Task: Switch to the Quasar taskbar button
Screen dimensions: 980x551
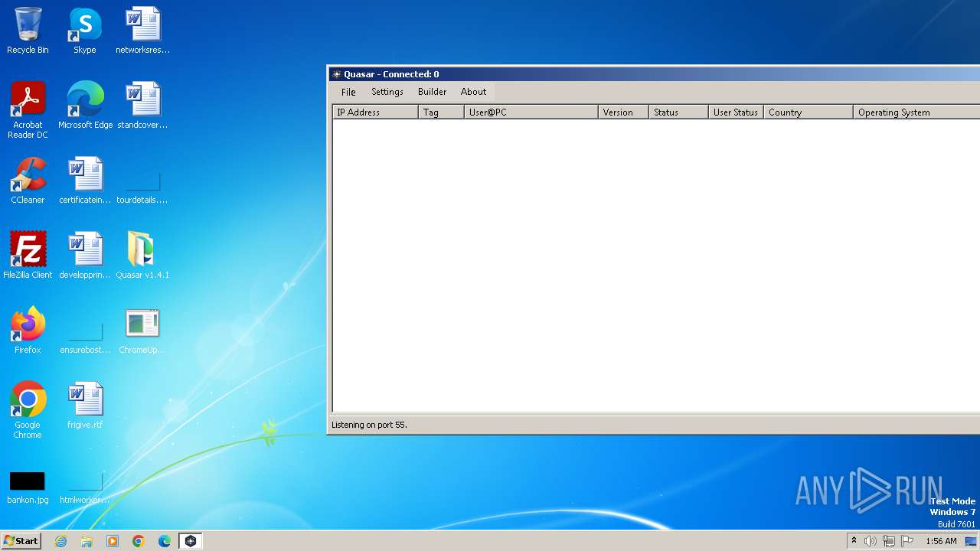Action: tap(191, 541)
